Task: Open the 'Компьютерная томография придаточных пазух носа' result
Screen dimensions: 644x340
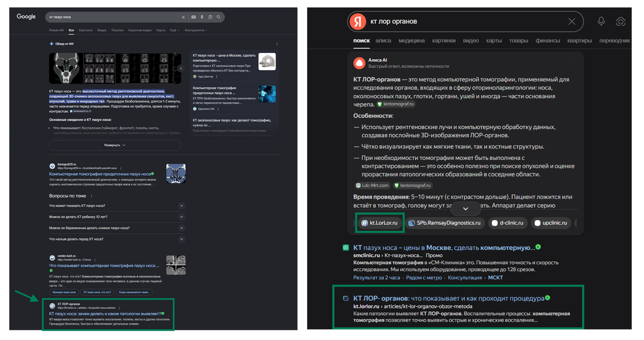Action: tap(100, 174)
